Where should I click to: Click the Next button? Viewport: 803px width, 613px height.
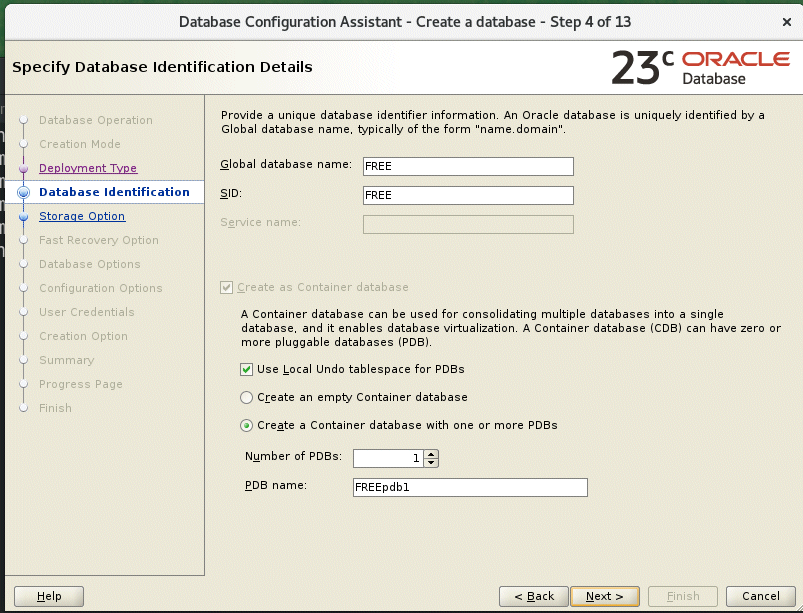coord(604,596)
